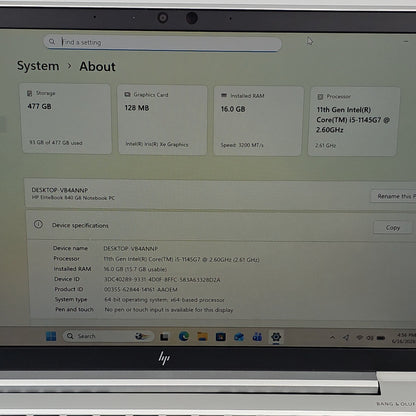Open the Windows Start menu
The image size is (416, 416).
51,336
